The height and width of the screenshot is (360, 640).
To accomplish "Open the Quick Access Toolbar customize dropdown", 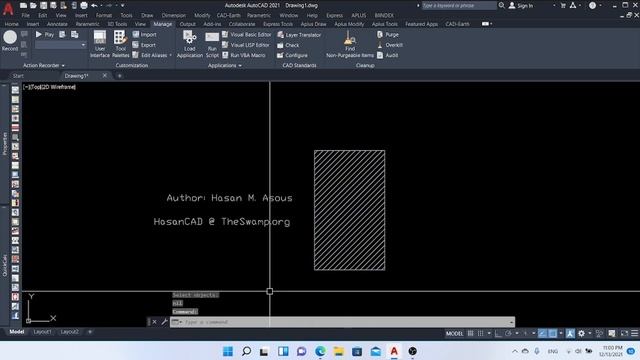I will [x=122, y=5].
